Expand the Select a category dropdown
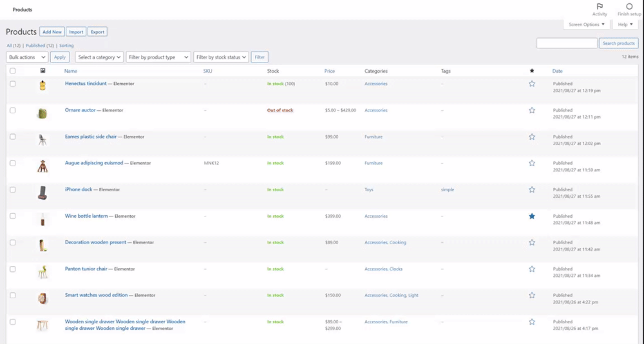This screenshot has width=644, height=344. tap(99, 57)
